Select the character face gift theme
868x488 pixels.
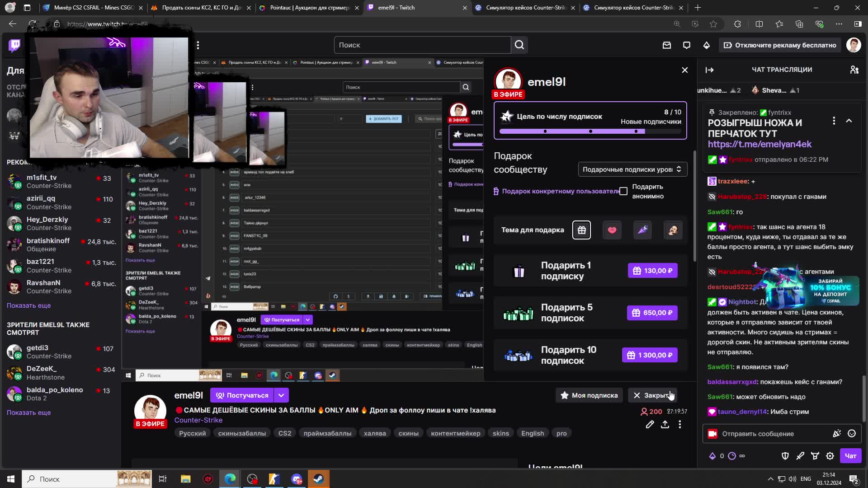pos(673,230)
